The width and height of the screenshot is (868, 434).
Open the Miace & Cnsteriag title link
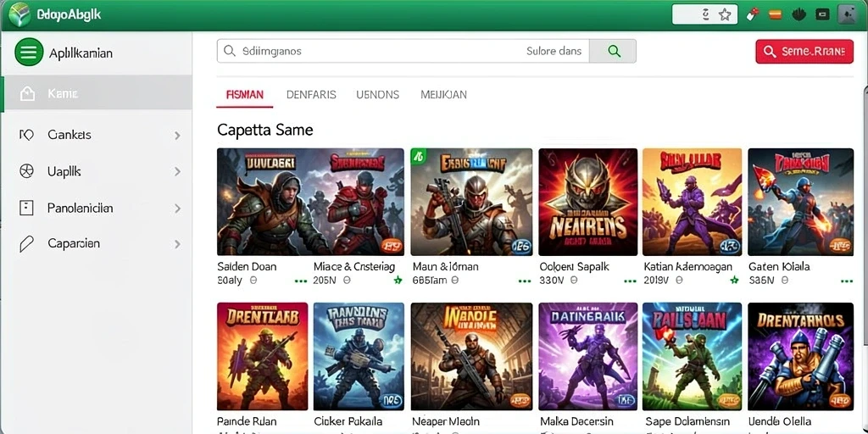coord(354,266)
